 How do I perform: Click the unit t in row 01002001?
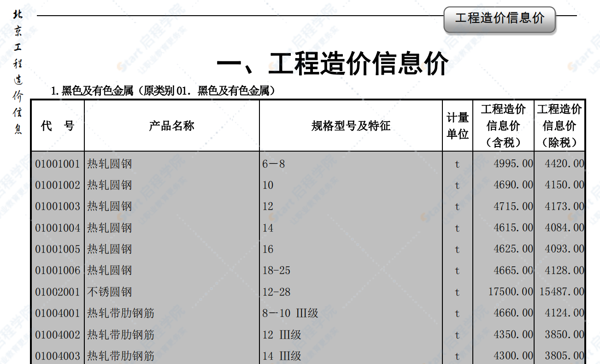457,292
